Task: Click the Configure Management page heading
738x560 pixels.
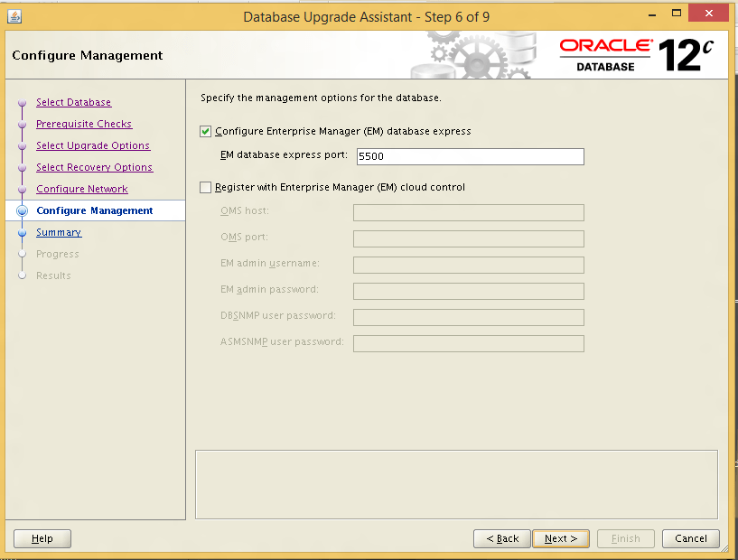Action: pyautogui.click(x=87, y=55)
